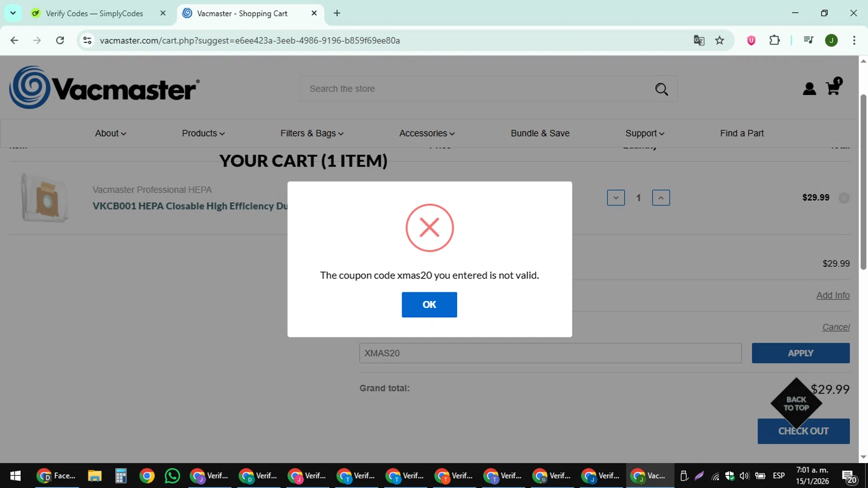The height and width of the screenshot is (488, 868).
Task: Click the Vacmaster Professional HEPA brand text
Action: tap(152, 190)
